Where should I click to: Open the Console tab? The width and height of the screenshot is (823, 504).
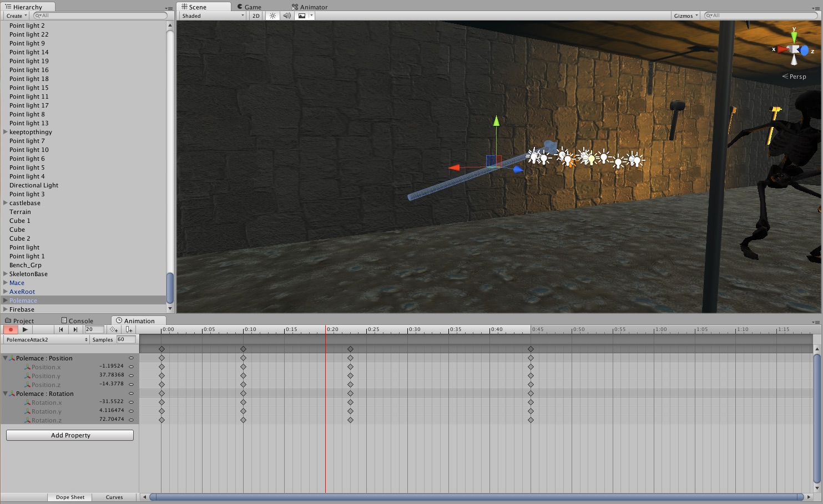78,320
